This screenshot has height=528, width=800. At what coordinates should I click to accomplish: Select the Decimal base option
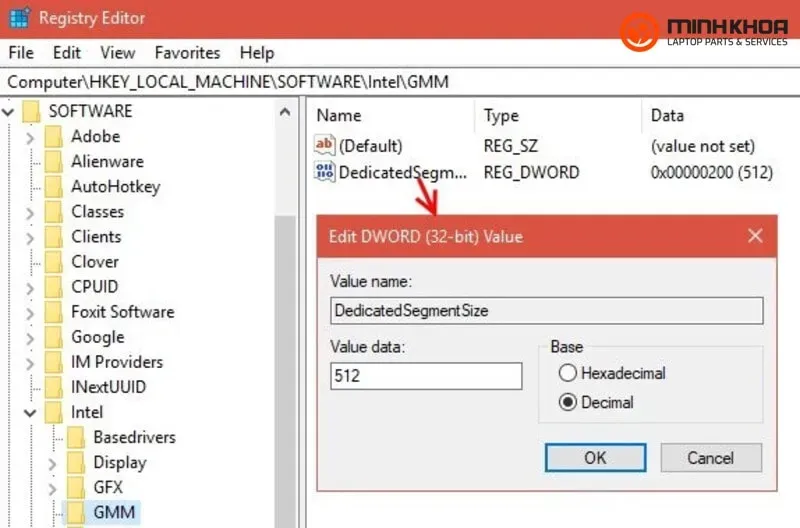coord(568,402)
